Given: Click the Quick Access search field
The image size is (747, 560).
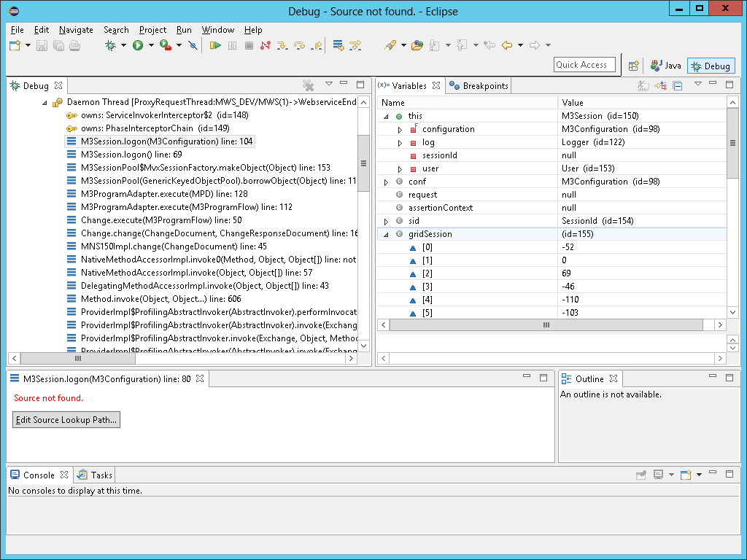Looking at the screenshot, I should (584, 65).
